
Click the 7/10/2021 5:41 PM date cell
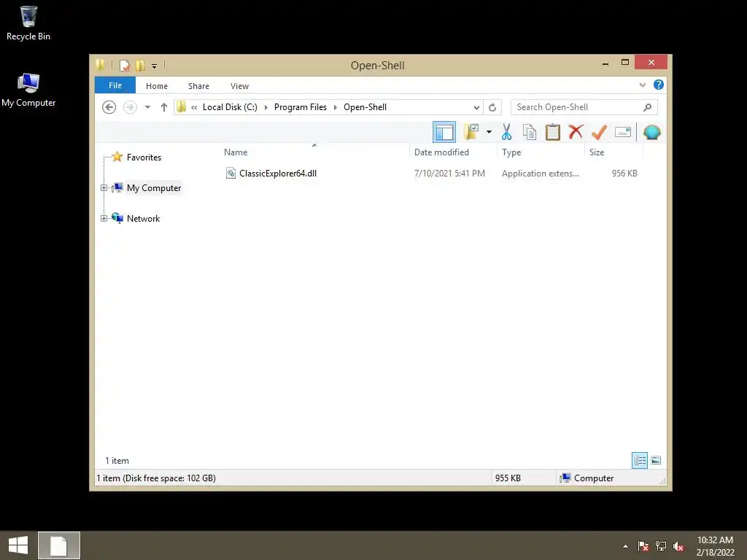pos(449,174)
